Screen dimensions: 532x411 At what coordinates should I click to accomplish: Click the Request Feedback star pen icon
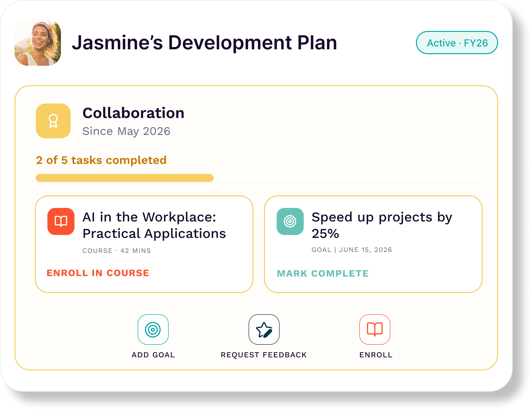(x=264, y=330)
